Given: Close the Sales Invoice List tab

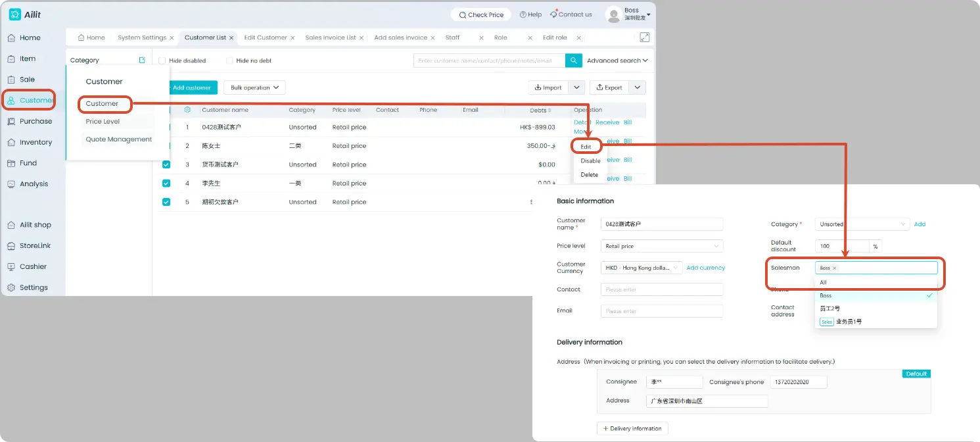Looking at the screenshot, I should click(x=362, y=38).
